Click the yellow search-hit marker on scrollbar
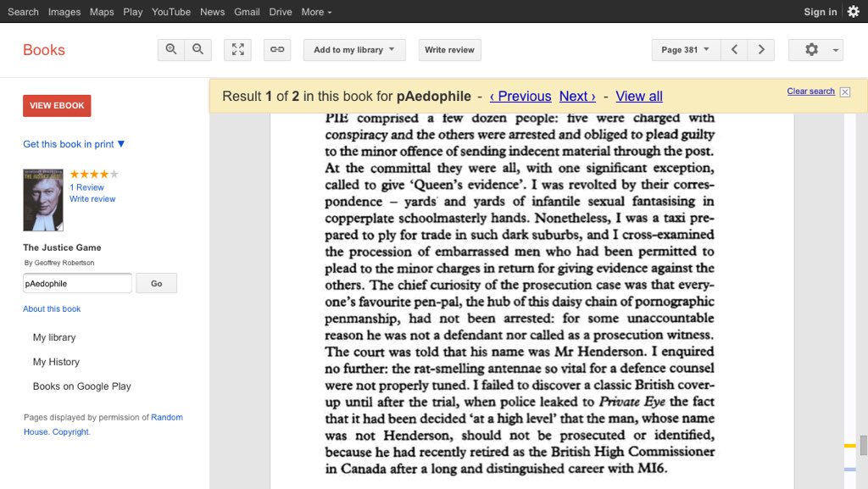This screenshot has height=489, width=868. click(x=849, y=445)
